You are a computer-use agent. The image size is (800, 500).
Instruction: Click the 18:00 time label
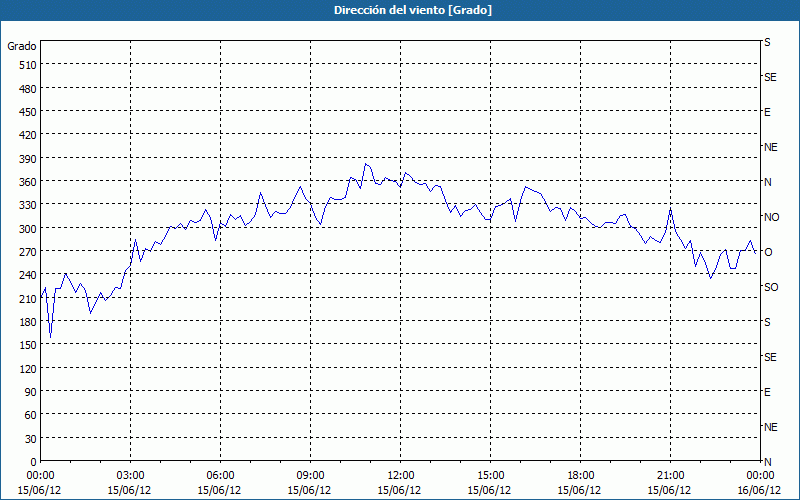(580, 476)
